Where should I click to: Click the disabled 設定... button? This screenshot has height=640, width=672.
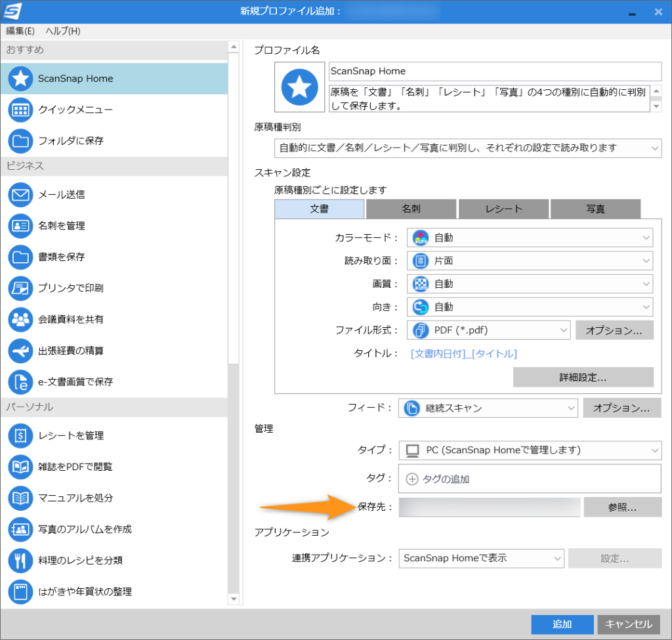pos(615,559)
